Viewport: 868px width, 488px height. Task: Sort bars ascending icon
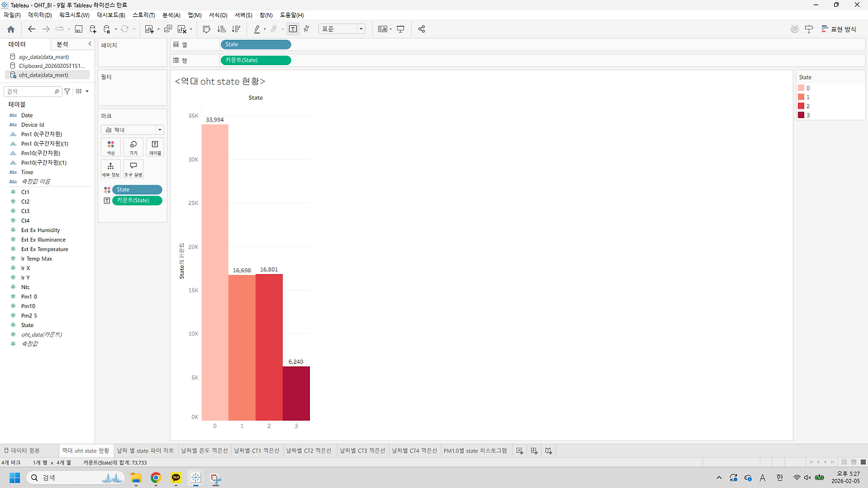point(222,29)
